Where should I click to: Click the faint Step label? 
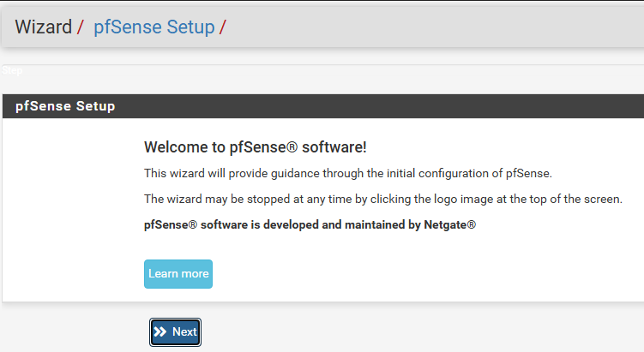point(12,70)
